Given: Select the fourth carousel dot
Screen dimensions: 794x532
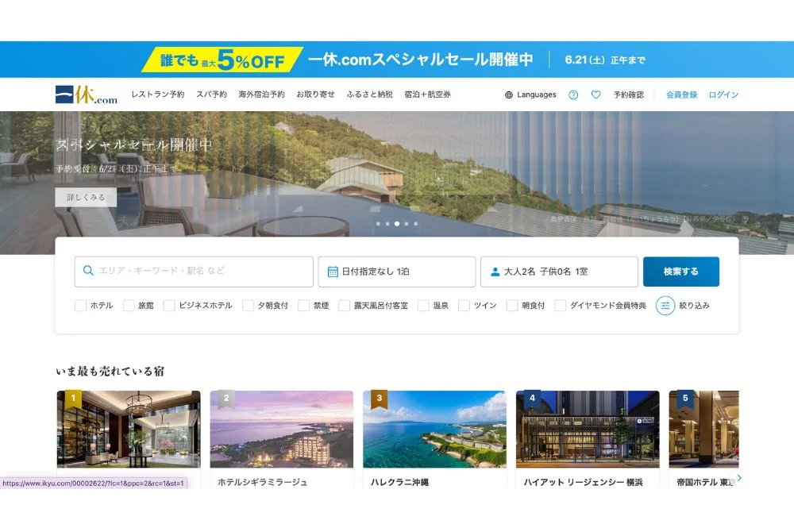Looking at the screenshot, I should click(406, 224).
